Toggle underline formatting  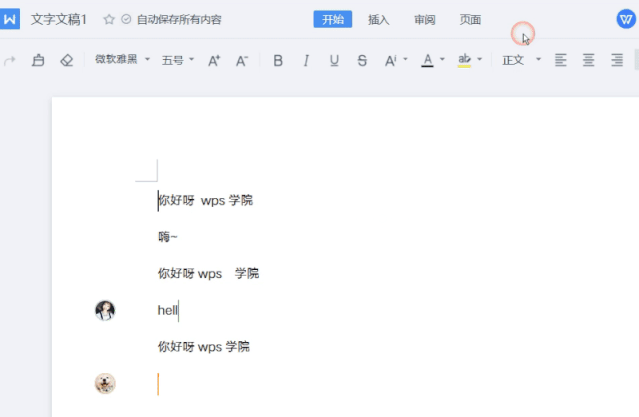click(334, 61)
